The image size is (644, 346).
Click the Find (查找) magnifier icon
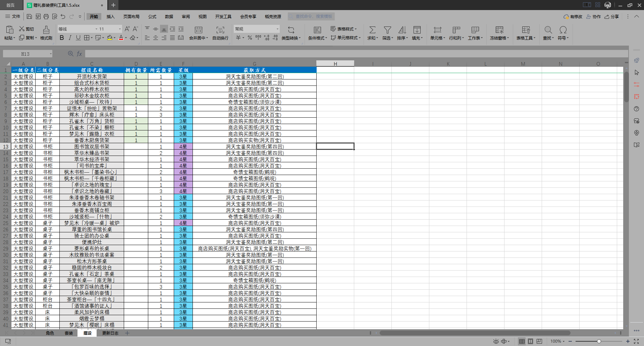pos(548,30)
